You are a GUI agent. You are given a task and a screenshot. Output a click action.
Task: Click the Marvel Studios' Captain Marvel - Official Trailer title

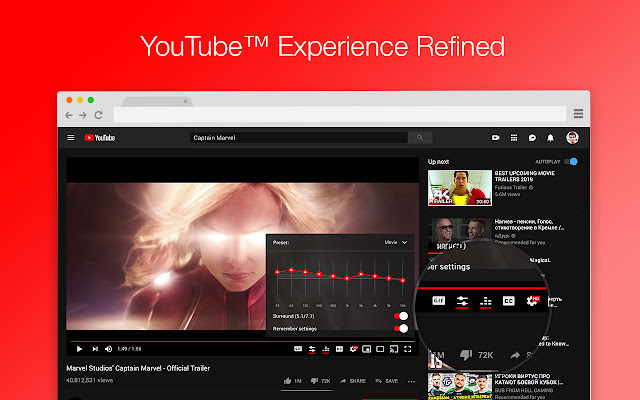coord(138,368)
